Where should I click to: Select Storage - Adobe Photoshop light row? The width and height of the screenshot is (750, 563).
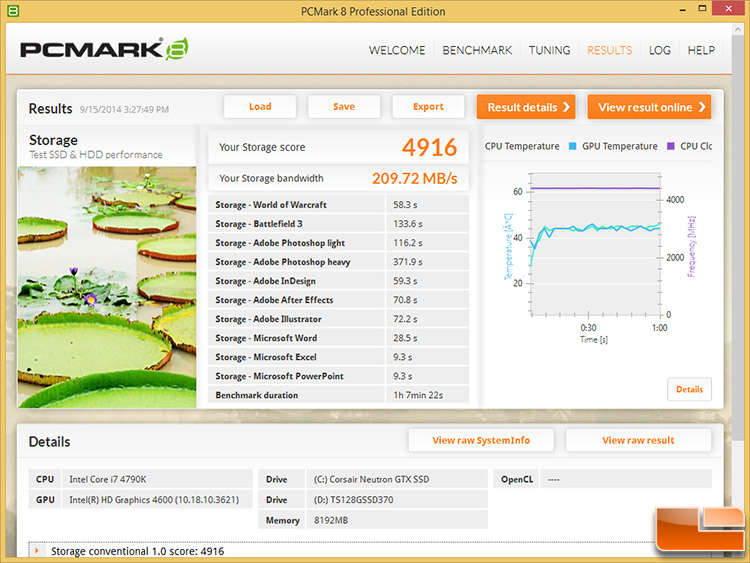click(x=338, y=243)
